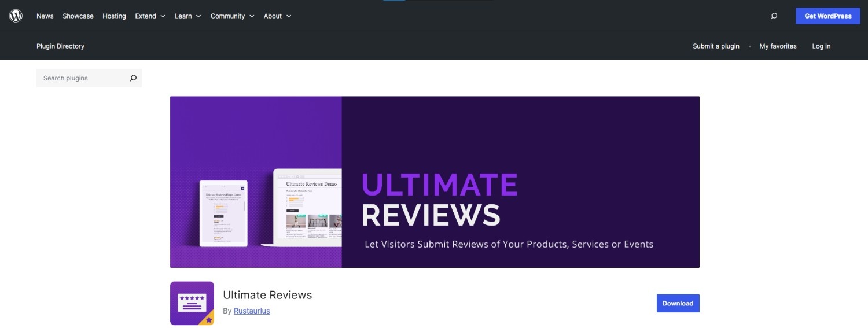The image size is (868, 328).
Task: Open My favorites link
Action: pyautogui.click(x=778, y=46)
